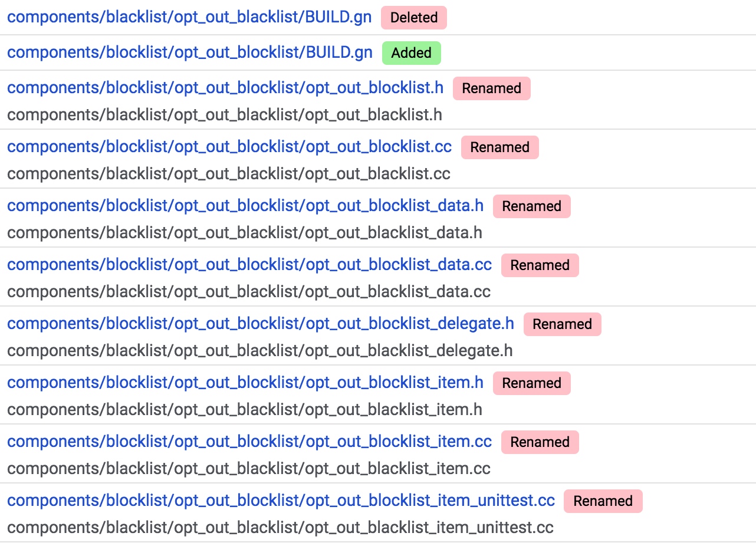Click the Renamed badge beside opt_out_blocklist.cc
This screenshot has height=546, width=756.
(x=500, y=147)
